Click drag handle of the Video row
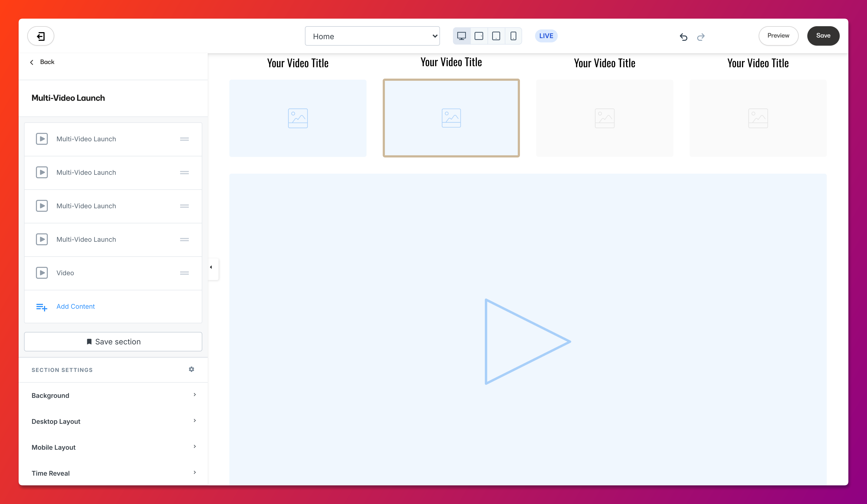The height and width of the screenshot is (504, 867). [184, 273]
